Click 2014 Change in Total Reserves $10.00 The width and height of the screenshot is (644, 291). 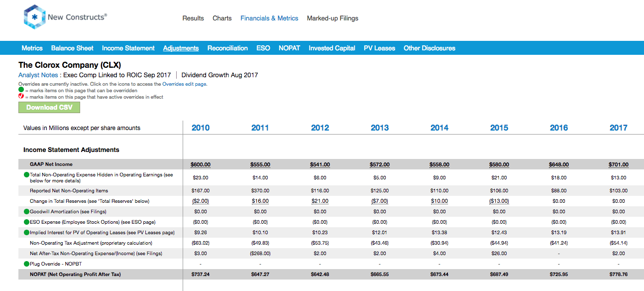pyautogui.click(x=439, y=201)
